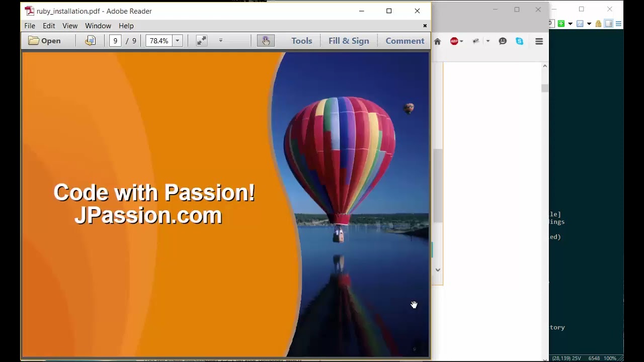Open the File menu
The width and height of the screenshot is (644, 362).
(30, 26)
